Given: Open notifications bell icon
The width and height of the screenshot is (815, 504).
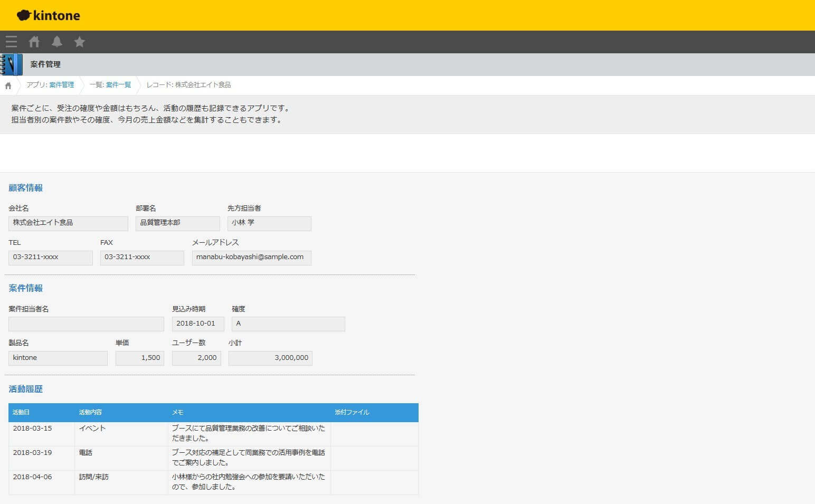Looking at the screenshot, I should click(x=57, y=42).
